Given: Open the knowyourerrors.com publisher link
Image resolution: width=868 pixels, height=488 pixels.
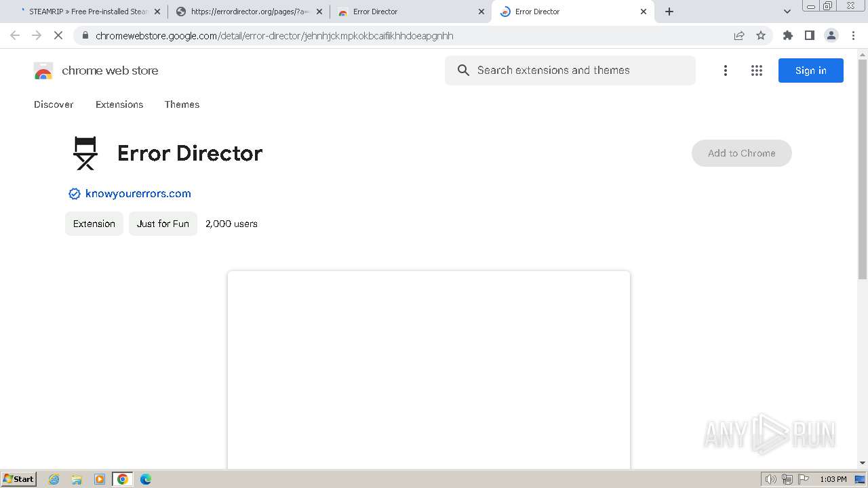Looking at the screenshot, I should coord(138,194).
